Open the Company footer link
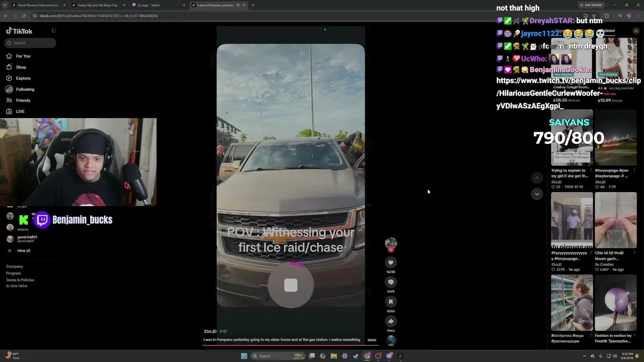 (15, 266)
